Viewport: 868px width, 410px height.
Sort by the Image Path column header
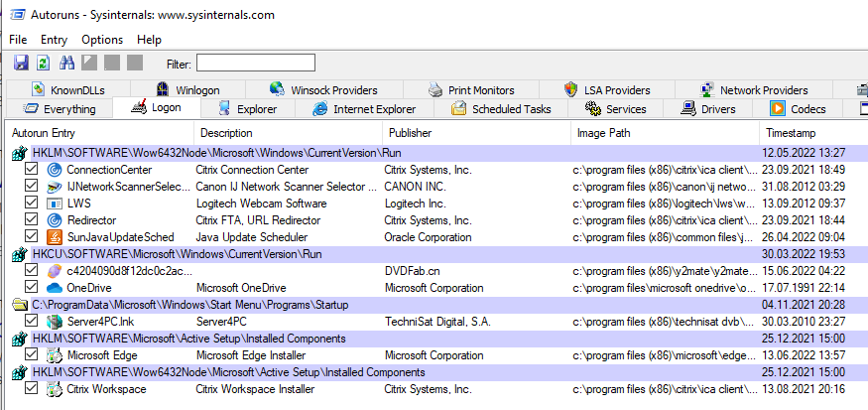[665, 133]
